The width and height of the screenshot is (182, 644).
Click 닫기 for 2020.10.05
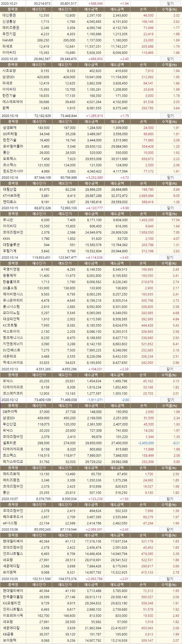point(170,579)
